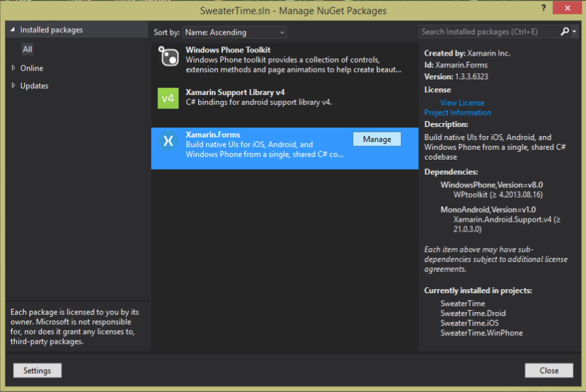The width and height of the screenshot is (586, 392).
Task: Click the Version 1.3.3.6323 text
Action: coord(456,77)
